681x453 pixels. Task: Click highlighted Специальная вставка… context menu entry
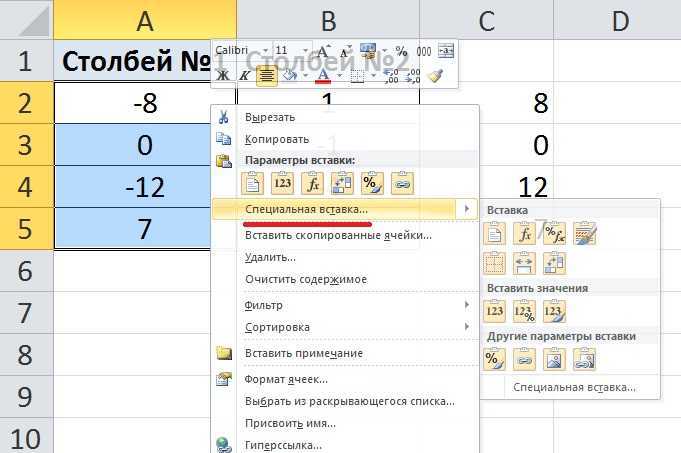tap(345, 209)
